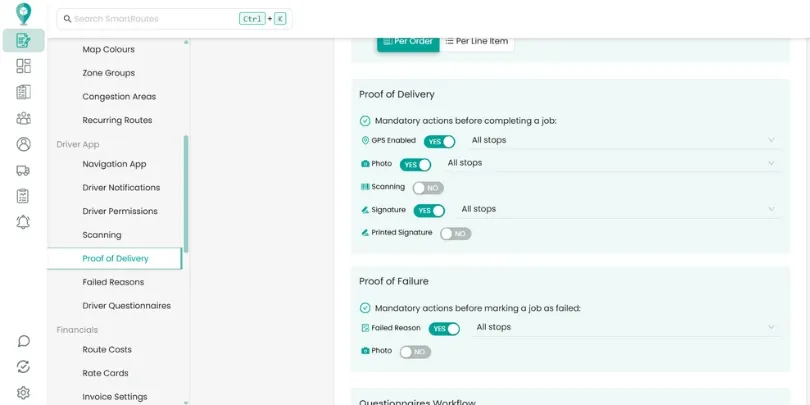Open the Failed Reason All stops dropdown

coord(626,328)
